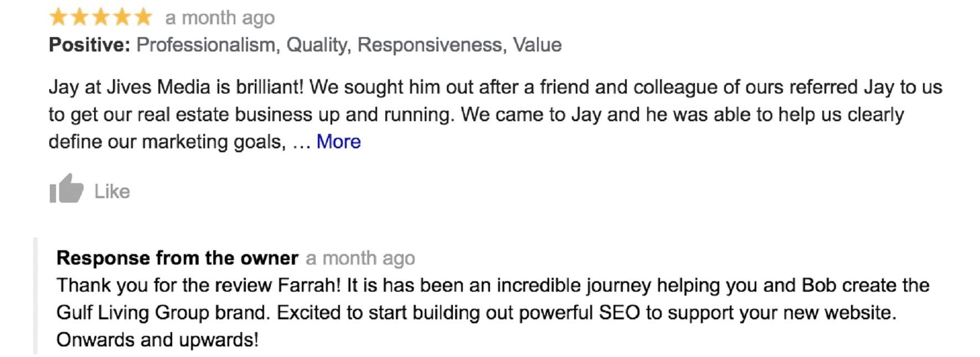Select the 'Responsiveness' attribute word
This screenshot has width=980, height=357.
point(429,45)
